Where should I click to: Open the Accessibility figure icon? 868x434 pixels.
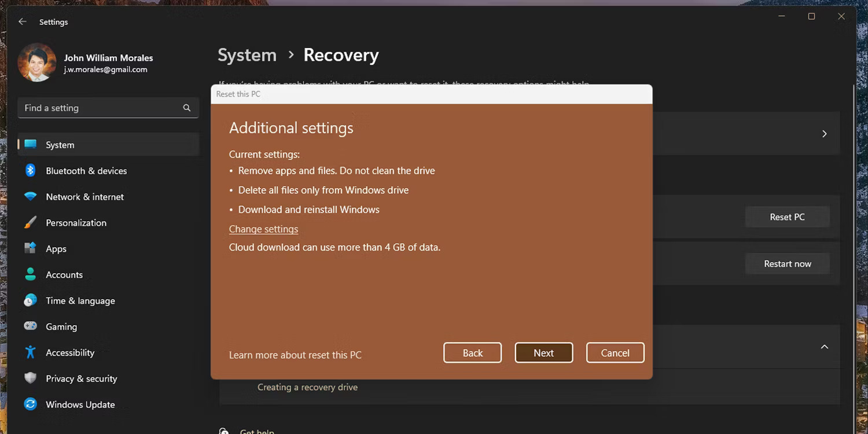(x=30, y=352)
